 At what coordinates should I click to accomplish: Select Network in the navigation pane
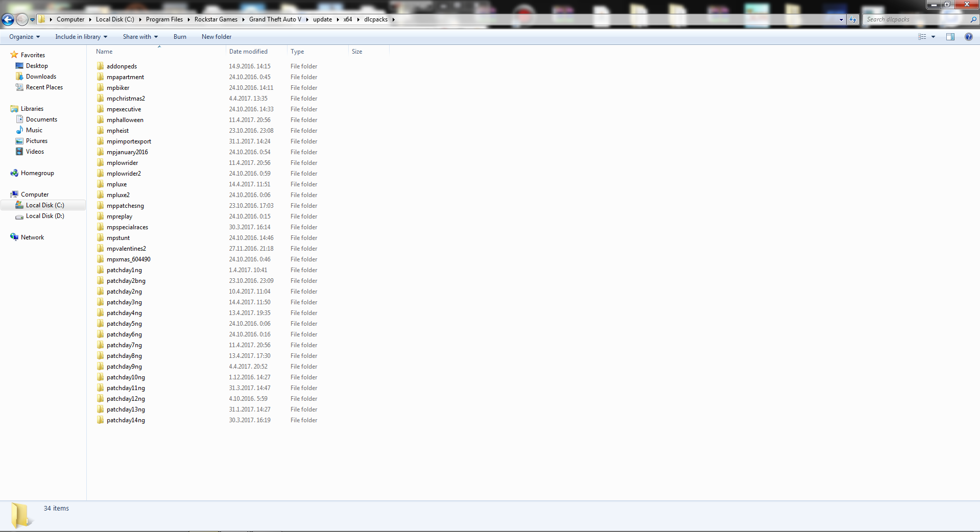click(x=32, y=237)
